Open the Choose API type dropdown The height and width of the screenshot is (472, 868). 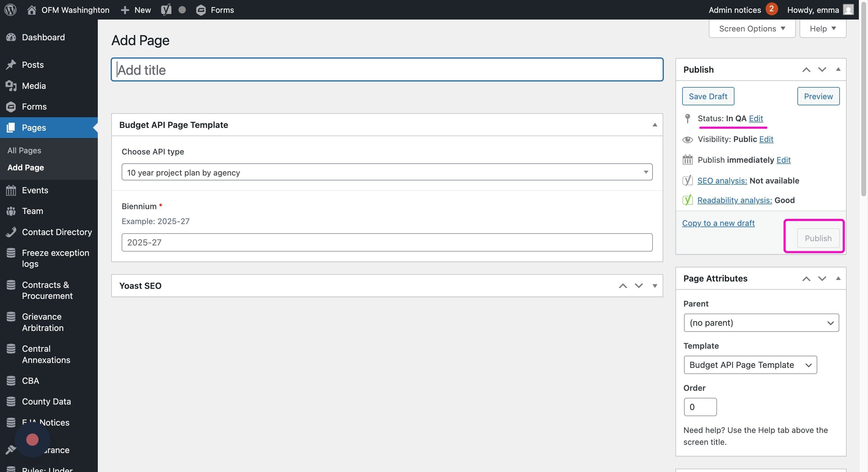click(387, 172)
